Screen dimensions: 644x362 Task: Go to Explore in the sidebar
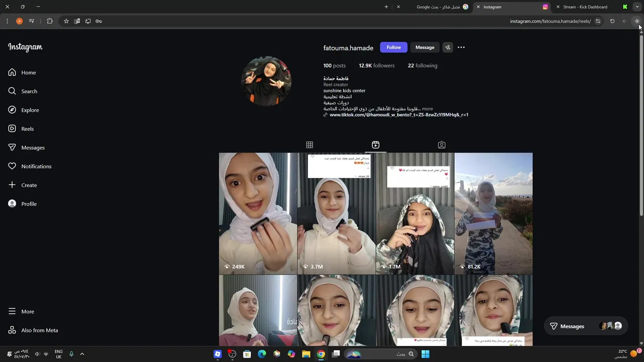coord(24,110)
